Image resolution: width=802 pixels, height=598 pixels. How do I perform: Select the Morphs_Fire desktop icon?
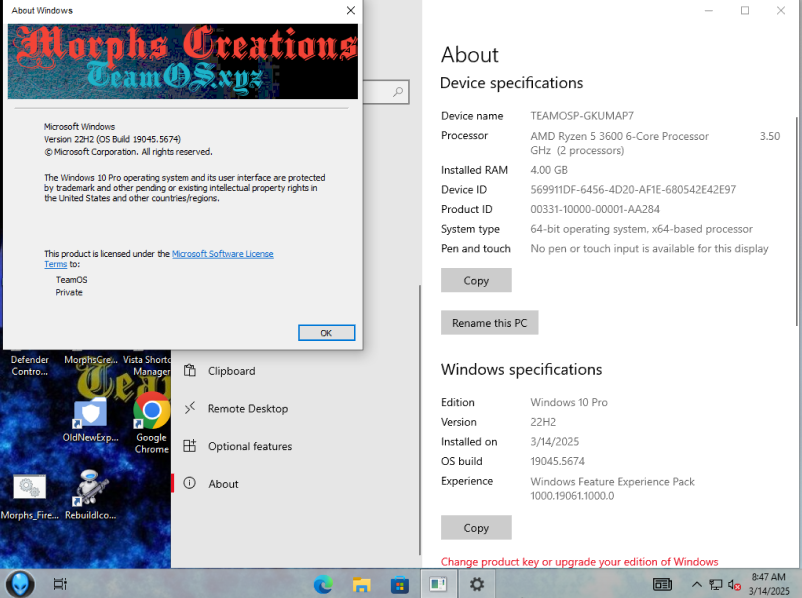point(30,497)
